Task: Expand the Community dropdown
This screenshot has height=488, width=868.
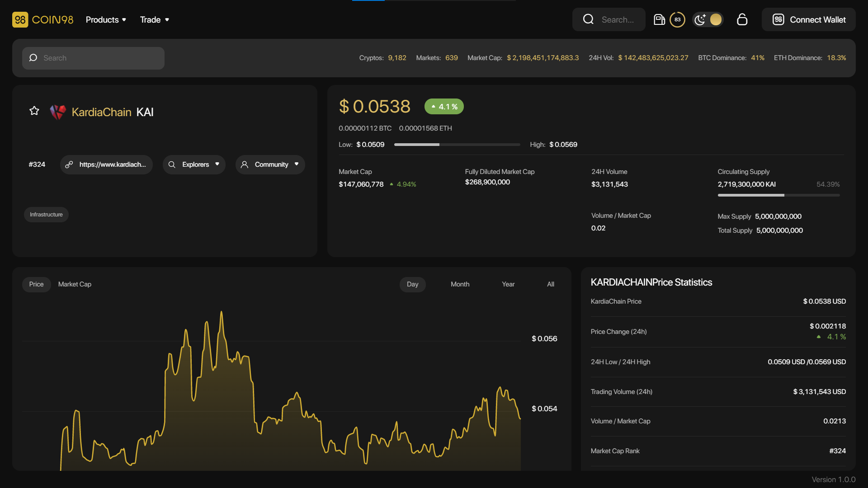Action: click(270, 164)
